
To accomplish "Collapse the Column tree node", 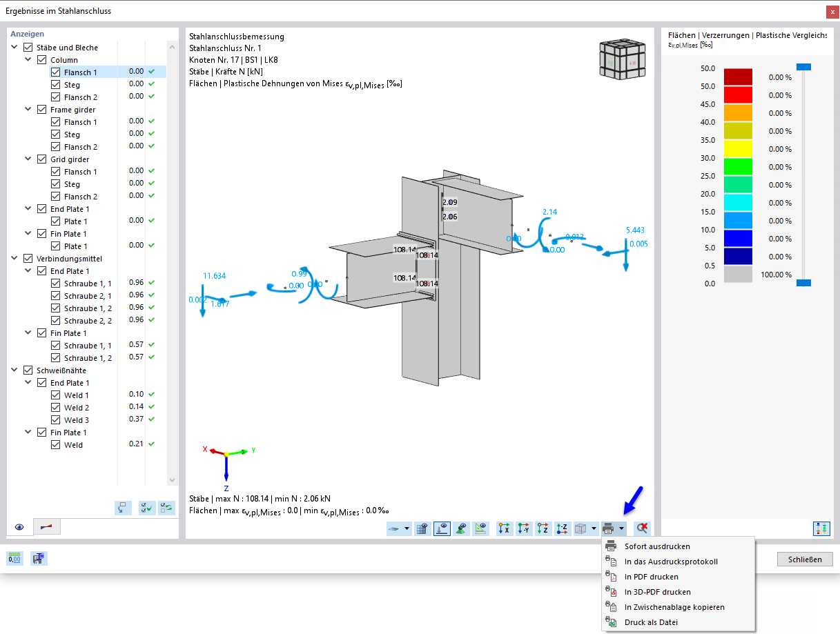I will point(28,60).
